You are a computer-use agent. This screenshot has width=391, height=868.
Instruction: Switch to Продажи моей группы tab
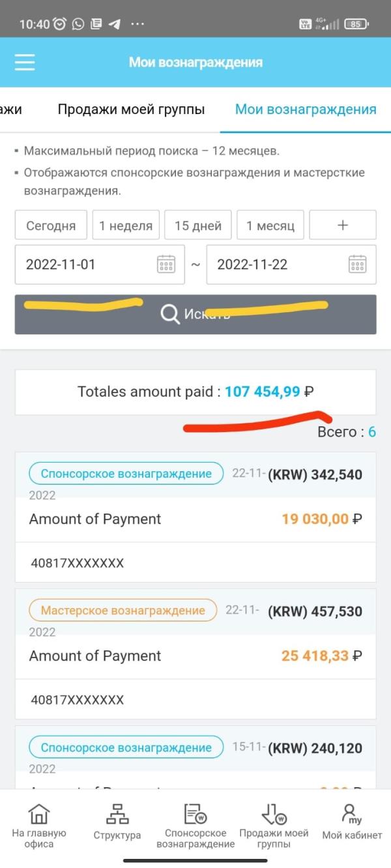131,109
